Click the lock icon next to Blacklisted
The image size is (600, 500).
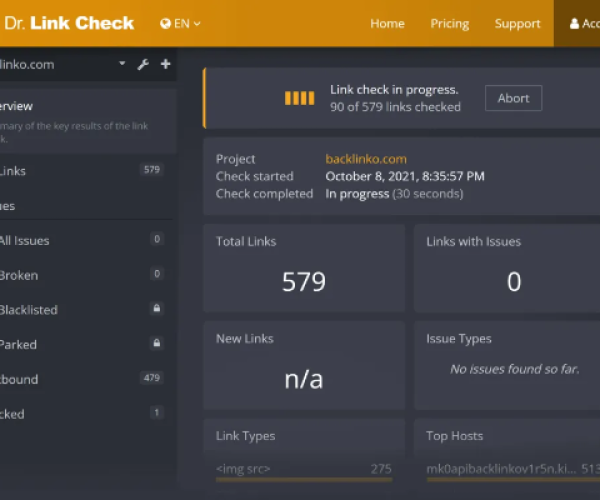click(x=156, y=310)
